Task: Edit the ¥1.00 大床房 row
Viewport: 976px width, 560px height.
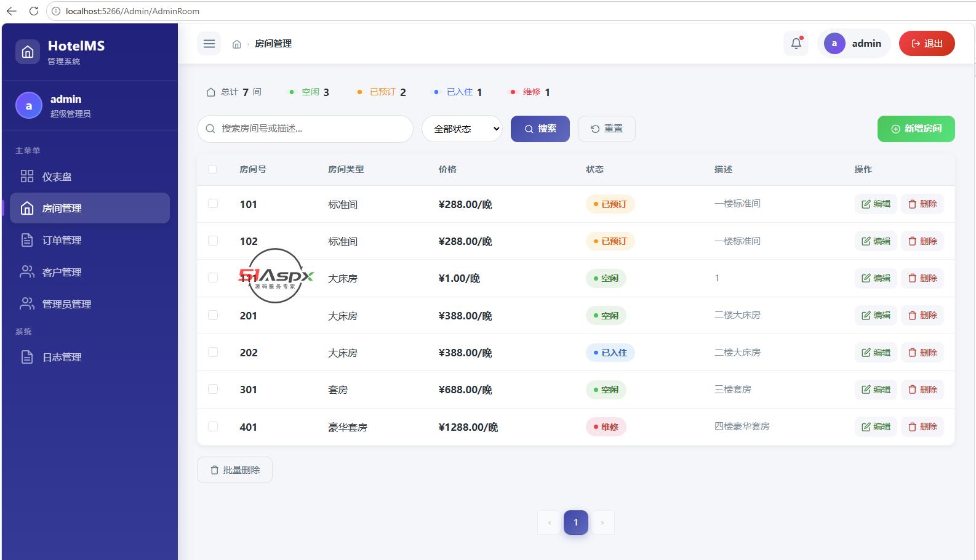Action: pyautogui.click(x=876, y=278)
